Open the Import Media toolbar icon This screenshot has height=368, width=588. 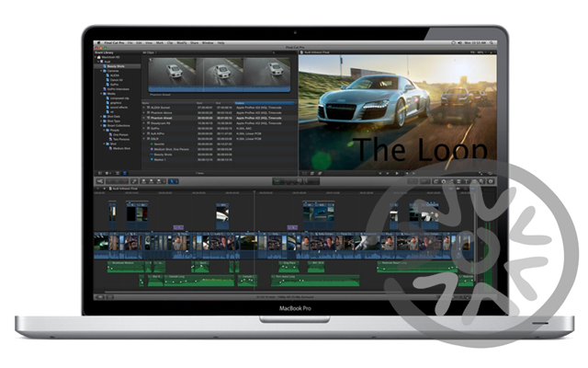click(x=100, y=181)
